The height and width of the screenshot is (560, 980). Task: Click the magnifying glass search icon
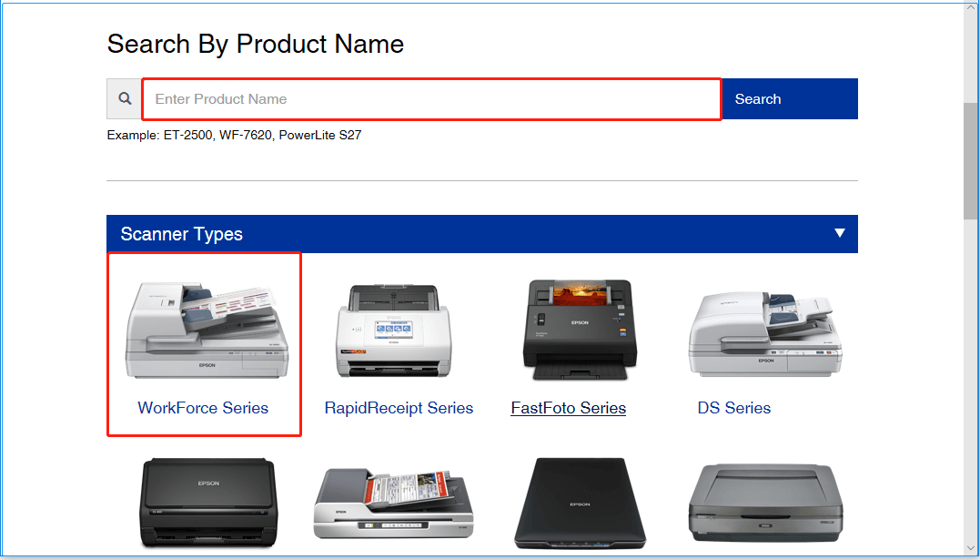[x=124, y=98]
